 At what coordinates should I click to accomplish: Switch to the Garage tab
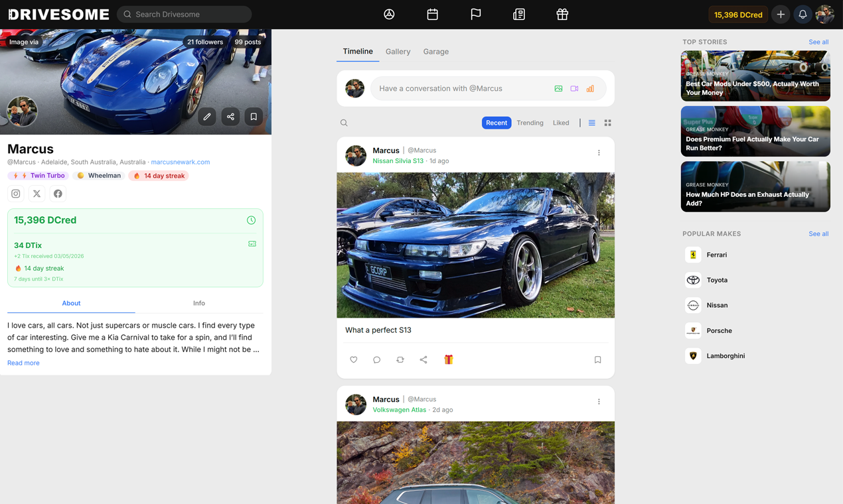[436, 51]
